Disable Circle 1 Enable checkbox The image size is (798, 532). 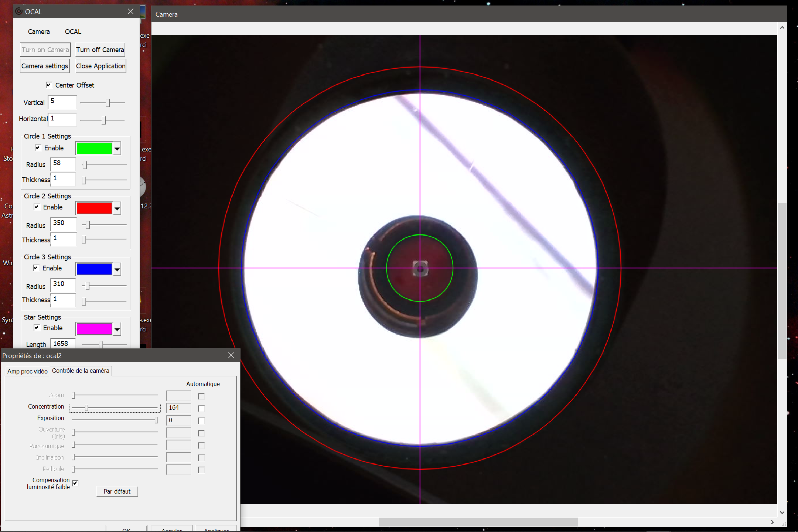click(38, 148)
